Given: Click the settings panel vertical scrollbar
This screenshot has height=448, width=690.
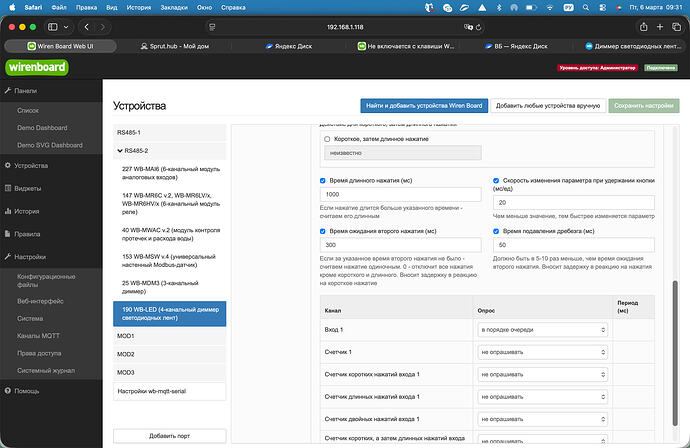Looking at the screenshot, I should (675, 353).
